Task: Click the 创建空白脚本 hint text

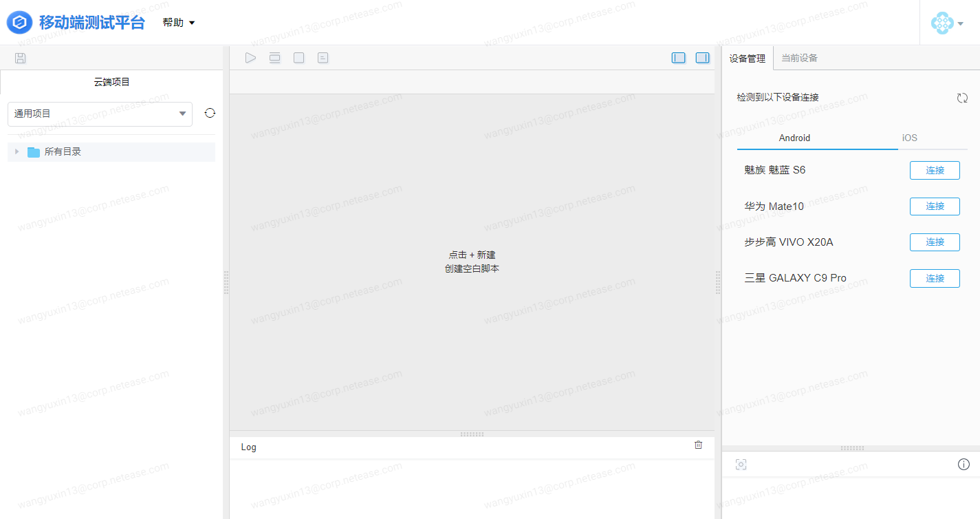Action: point(472,268)
